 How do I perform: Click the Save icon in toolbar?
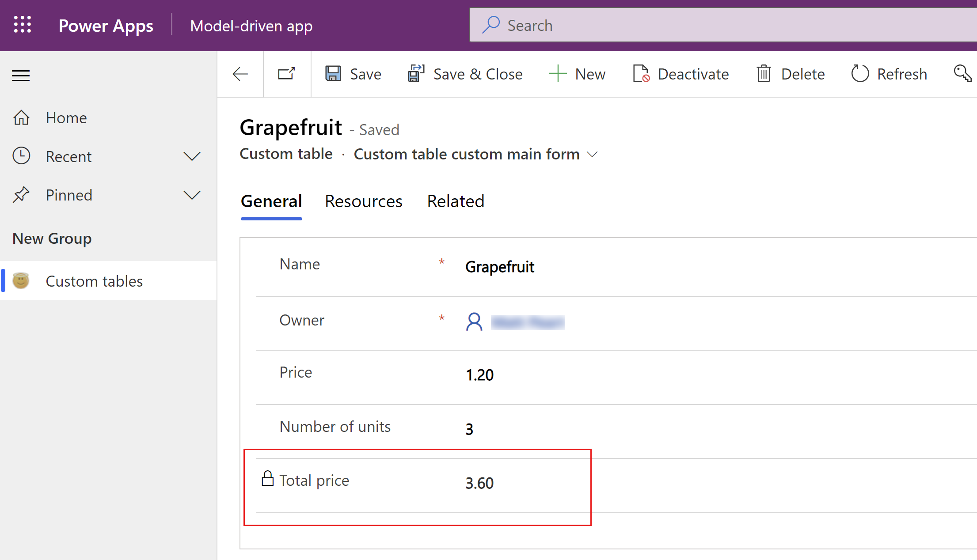point(334,73)
